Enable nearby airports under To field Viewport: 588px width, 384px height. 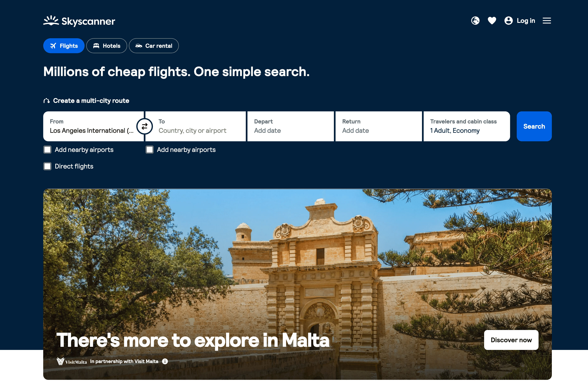coord(149,150)
